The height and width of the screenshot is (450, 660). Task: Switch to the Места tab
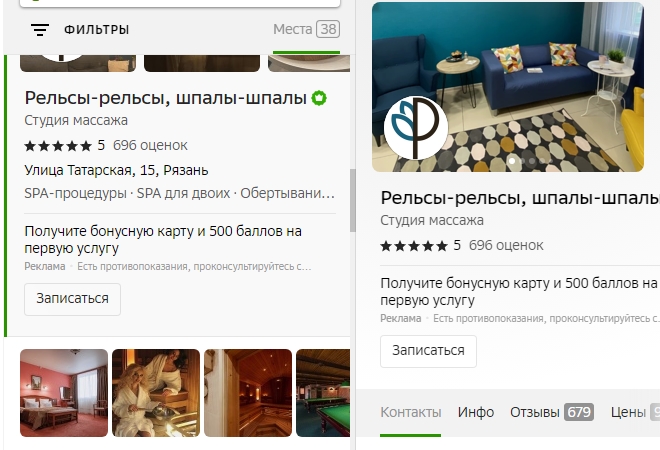[x=306, y=29]
